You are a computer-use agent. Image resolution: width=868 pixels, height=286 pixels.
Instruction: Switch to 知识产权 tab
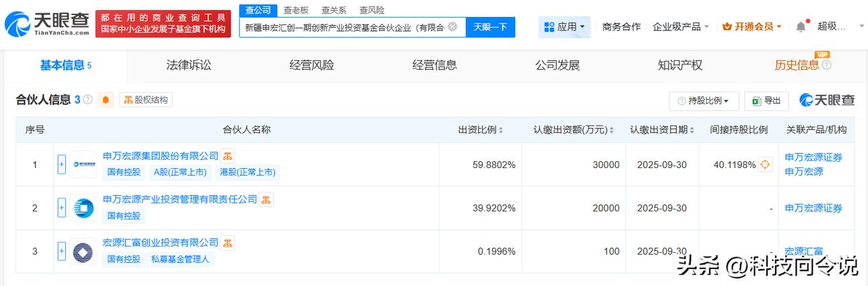click(x=680, y=65)
